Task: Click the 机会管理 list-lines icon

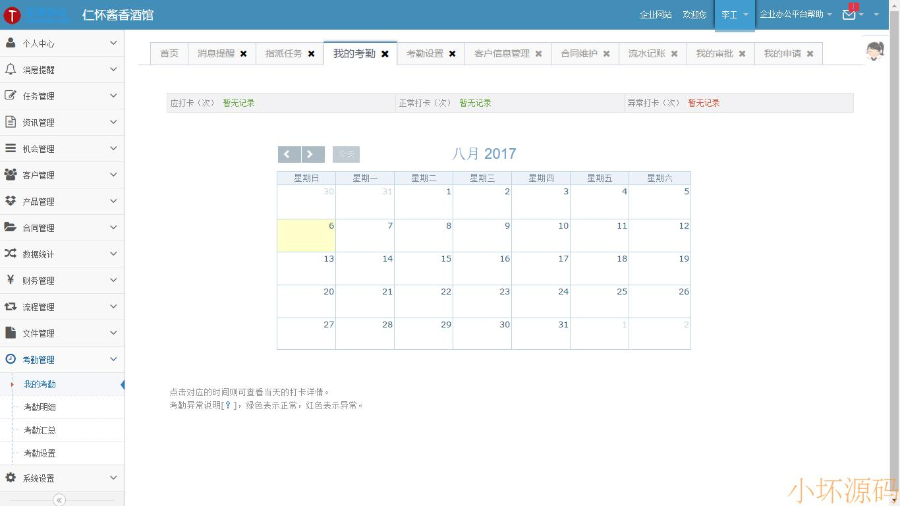Action: click(10, 148)
